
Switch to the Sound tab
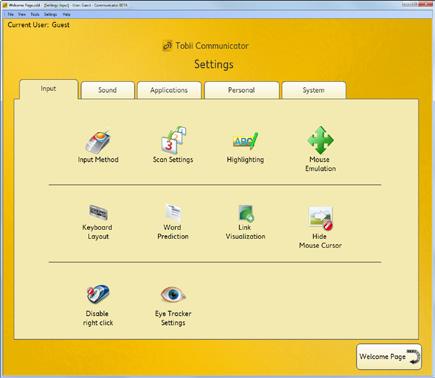click(107, 90)
